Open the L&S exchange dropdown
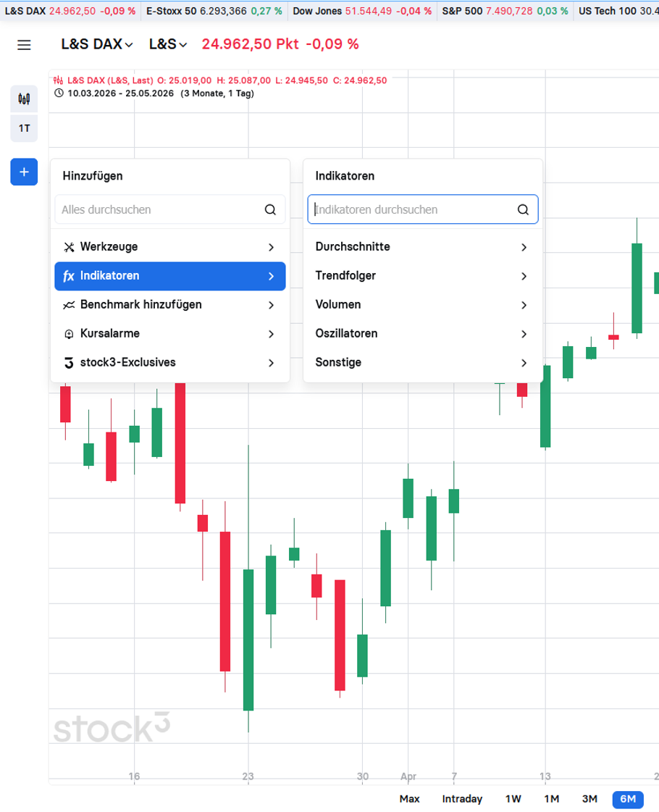 pos(168,44)
